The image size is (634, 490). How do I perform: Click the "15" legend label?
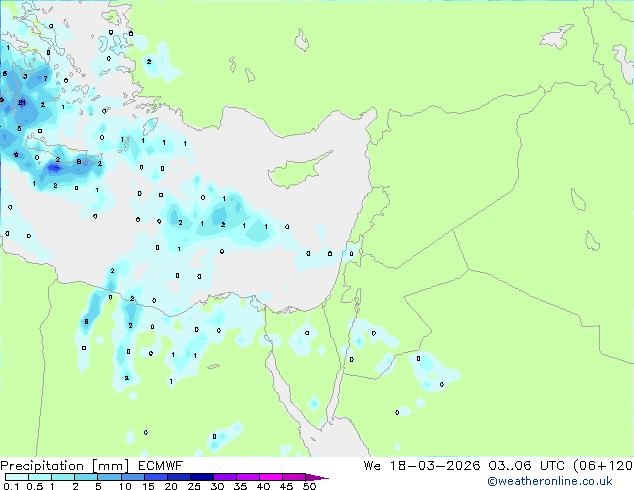click(x=148, y=486)
